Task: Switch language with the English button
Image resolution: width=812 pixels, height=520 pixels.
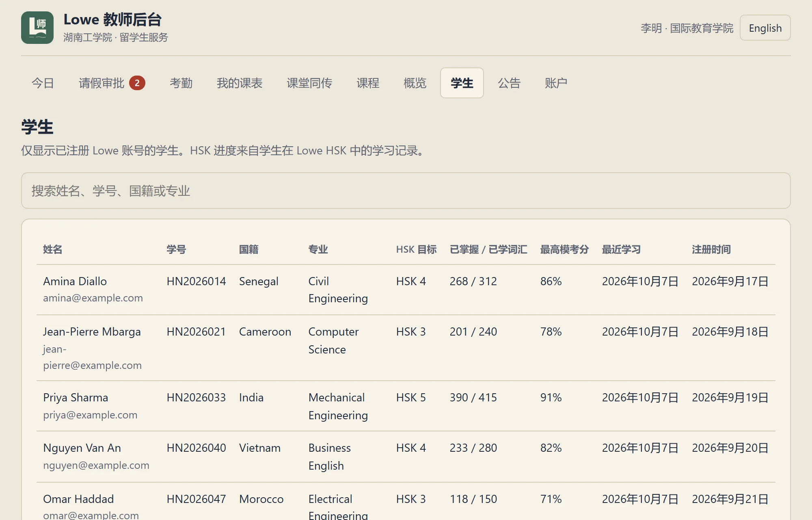Action: [765, 28]
